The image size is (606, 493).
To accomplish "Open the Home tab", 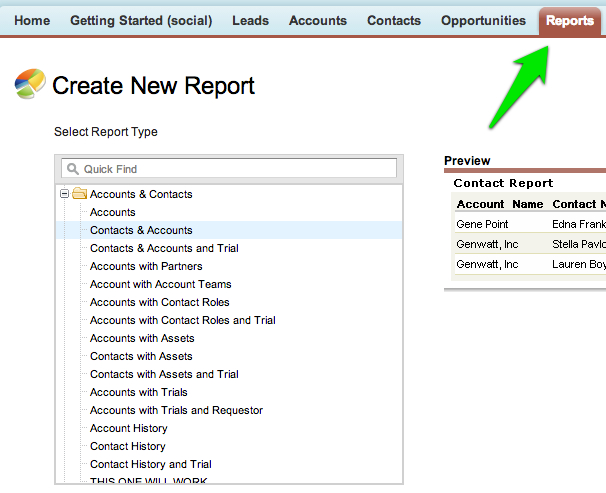I will (x=32, y=21).
